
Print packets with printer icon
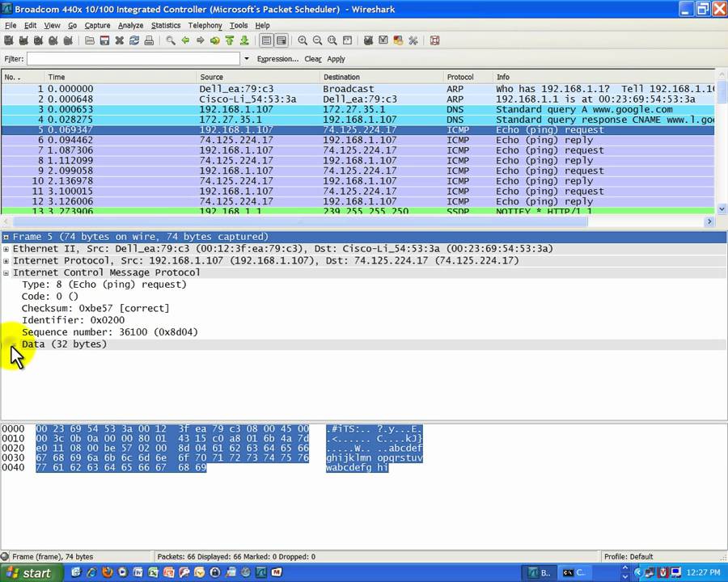point(149,41)
